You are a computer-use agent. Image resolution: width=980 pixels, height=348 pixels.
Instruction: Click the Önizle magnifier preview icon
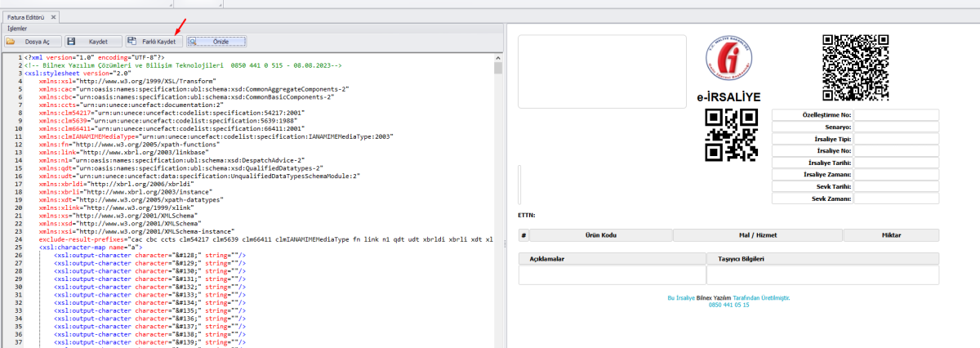coord(194,41)
